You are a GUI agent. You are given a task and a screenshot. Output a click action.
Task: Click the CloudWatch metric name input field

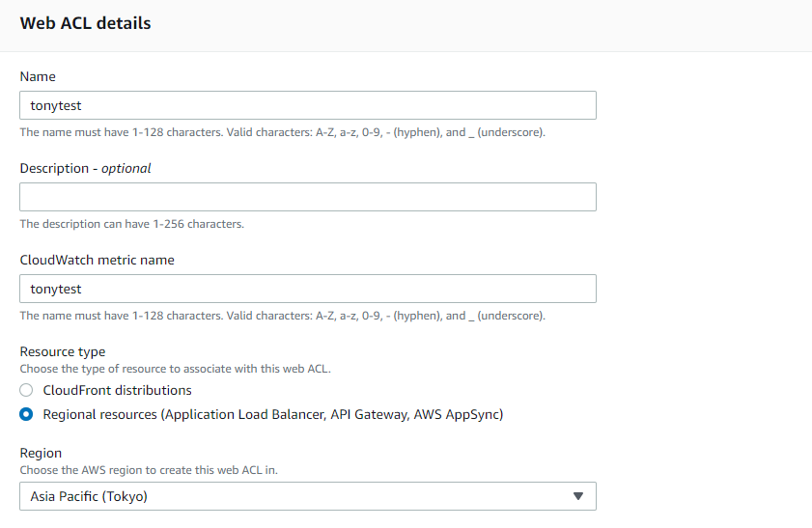[307, 289]
